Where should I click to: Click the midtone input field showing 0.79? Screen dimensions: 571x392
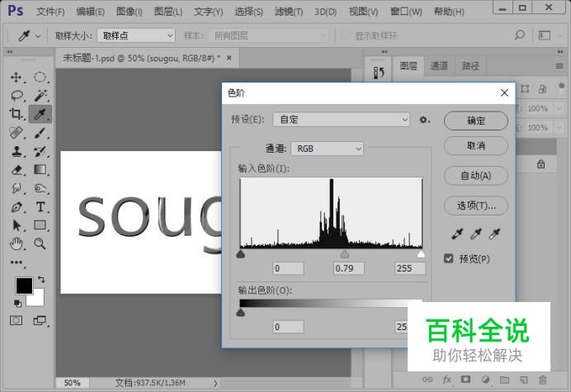pyautogui.click(x=348, y=268)
